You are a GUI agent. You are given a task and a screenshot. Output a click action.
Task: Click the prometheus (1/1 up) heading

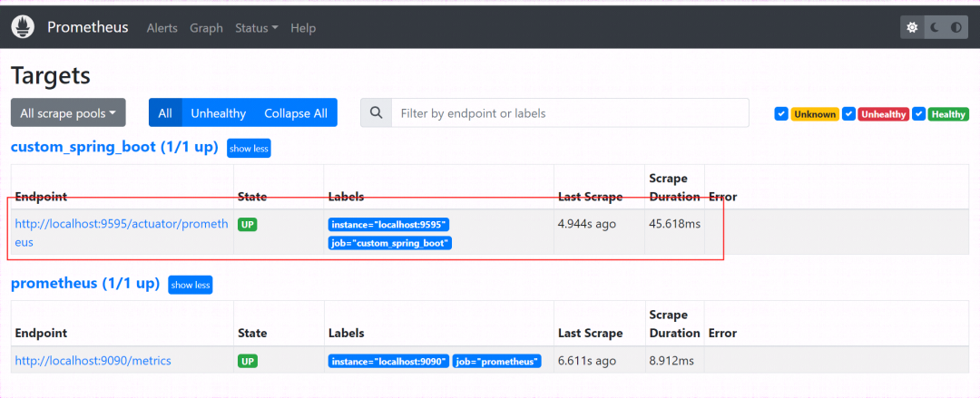click(85, 284)
